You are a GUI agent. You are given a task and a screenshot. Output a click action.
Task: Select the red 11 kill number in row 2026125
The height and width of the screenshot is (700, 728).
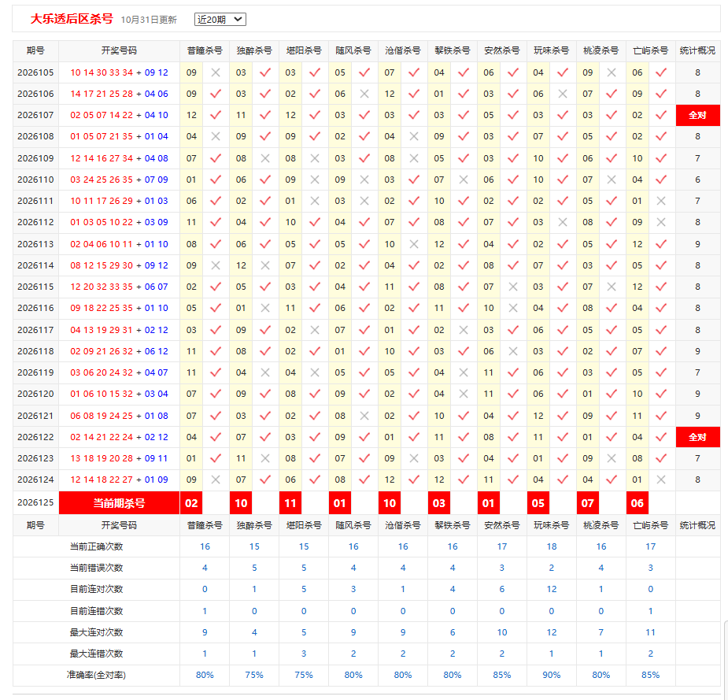(290, 503)
